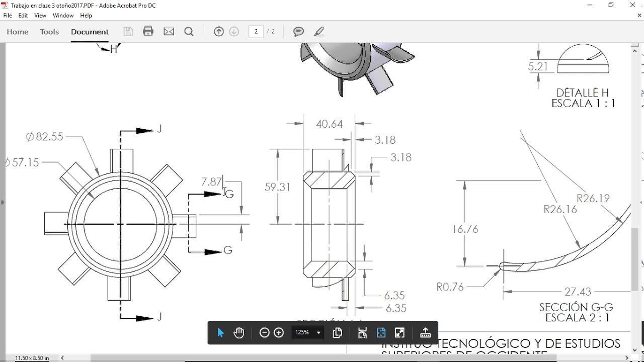This screenshot has width=644, height=362.
Task: Open the Window menu
Action: coord(63,16)
